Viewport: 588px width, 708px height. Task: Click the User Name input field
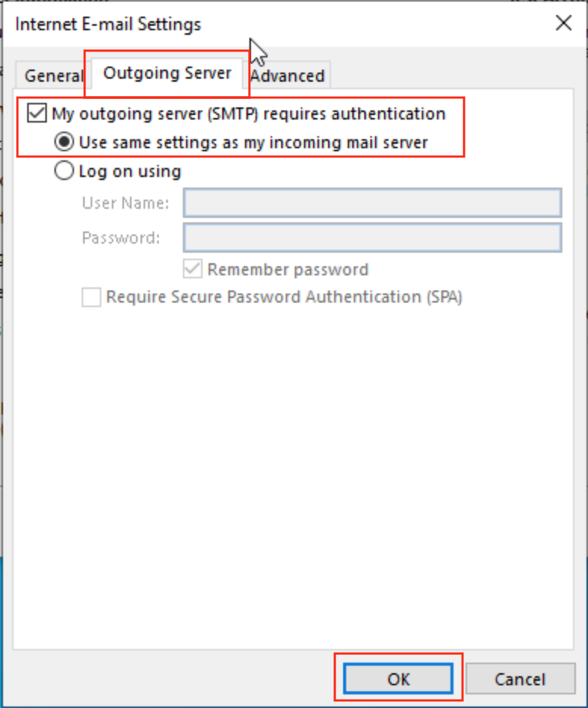pyautogui.click(x=372, y=203)
